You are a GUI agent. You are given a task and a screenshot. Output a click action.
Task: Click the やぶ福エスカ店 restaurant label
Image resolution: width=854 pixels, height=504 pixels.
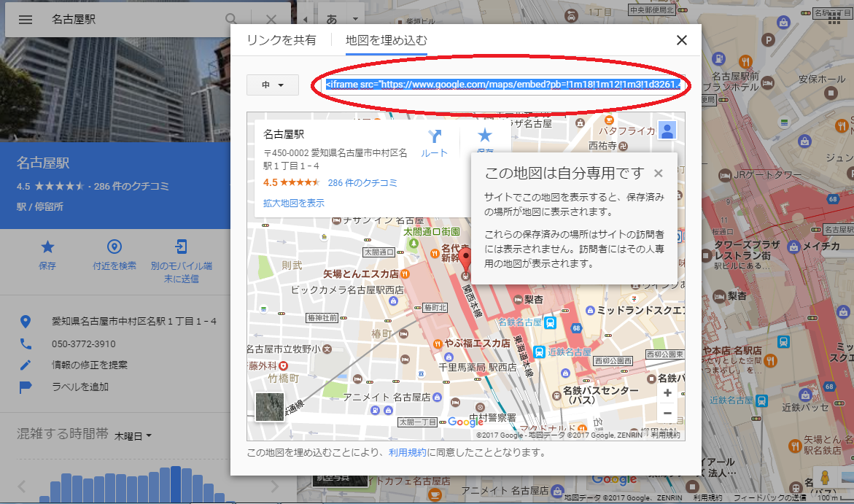(477, 344)
